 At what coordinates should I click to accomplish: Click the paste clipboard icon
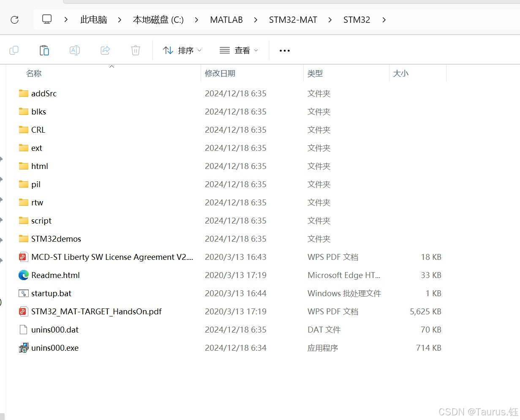click(44, 50)
